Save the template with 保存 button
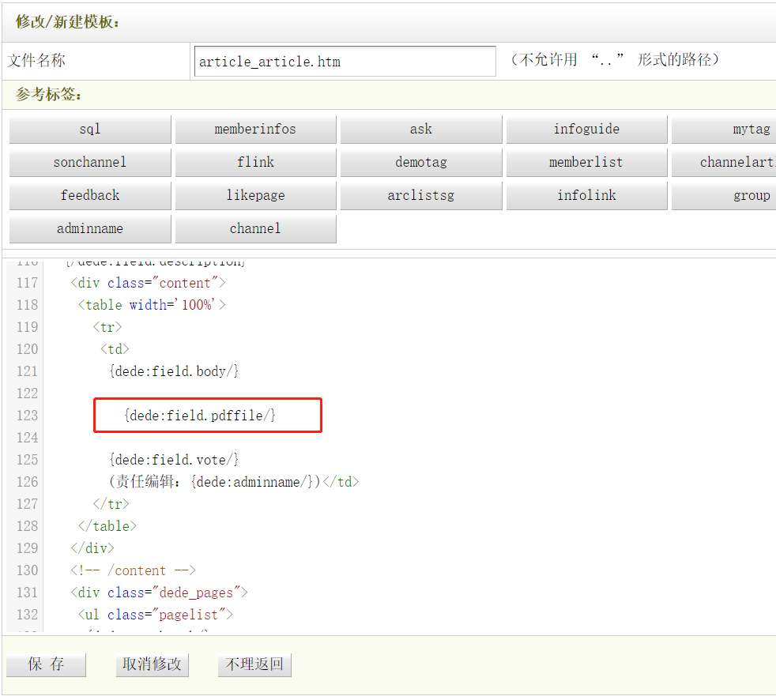 (46, 664)
